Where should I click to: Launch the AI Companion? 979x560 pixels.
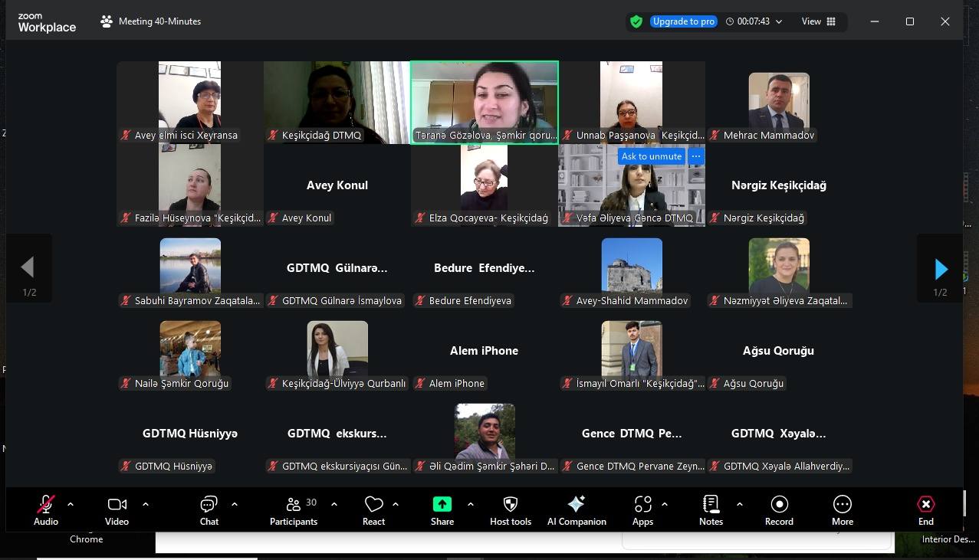(x=577, y=509)
